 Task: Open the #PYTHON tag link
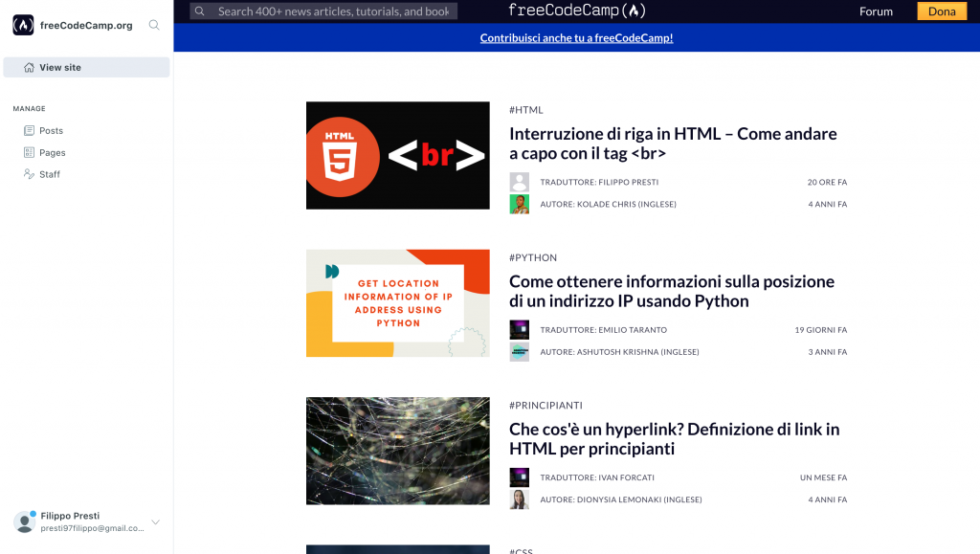533,258
